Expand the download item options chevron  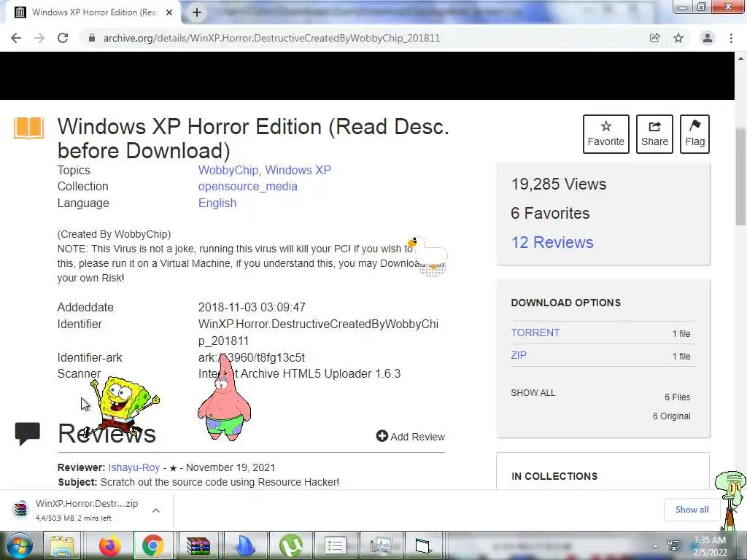pyautogui.click(x=156, y=510)
